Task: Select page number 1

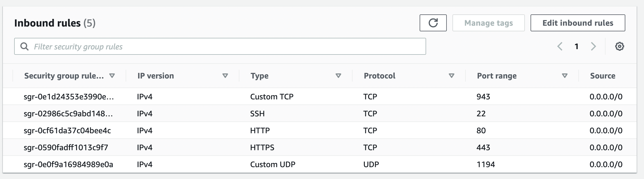Action: coord(576,46)
